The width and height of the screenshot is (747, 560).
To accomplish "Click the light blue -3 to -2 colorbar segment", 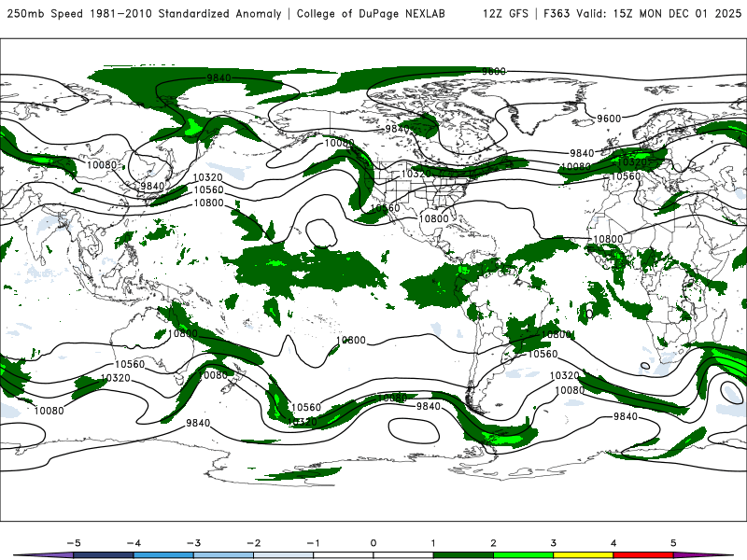I will (x=223, y=555).
